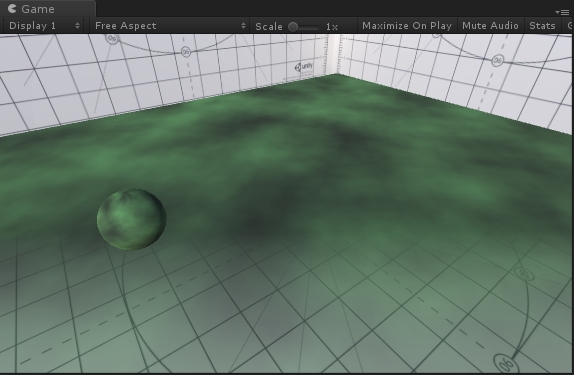This screenshot has width=574, height=375.
Task: Switch to the Game tab
Action: tap(48, 9)
